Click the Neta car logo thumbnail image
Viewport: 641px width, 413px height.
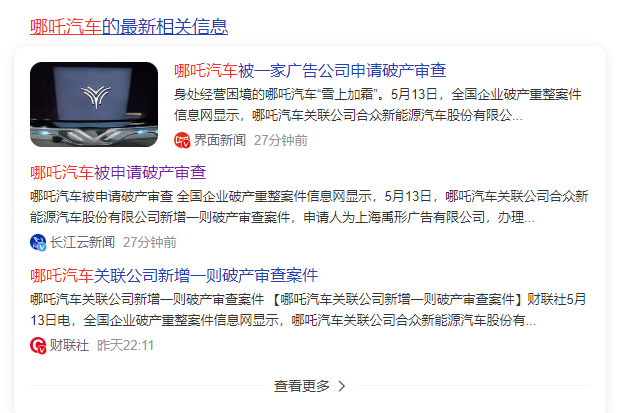click(94, 104)
